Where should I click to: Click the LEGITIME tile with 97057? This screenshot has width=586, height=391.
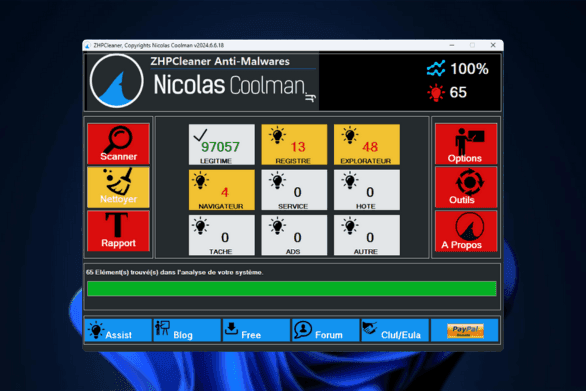pos(222,145)
